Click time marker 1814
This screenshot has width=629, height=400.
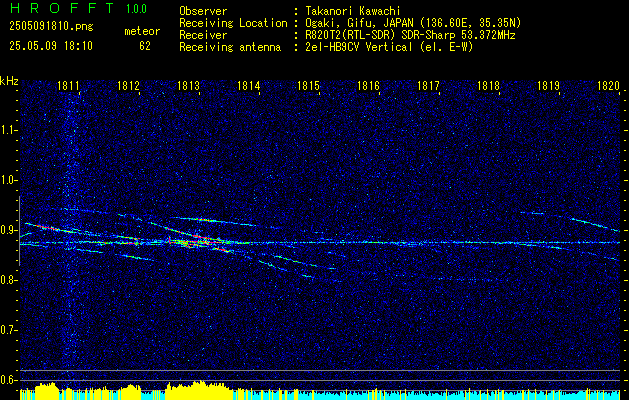(248, 86)
